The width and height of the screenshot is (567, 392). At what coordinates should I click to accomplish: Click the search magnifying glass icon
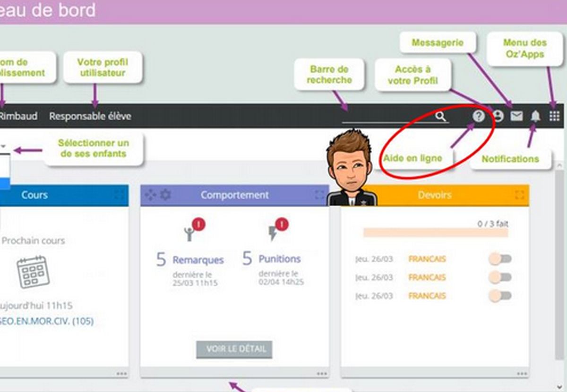(x=440, y=117)
